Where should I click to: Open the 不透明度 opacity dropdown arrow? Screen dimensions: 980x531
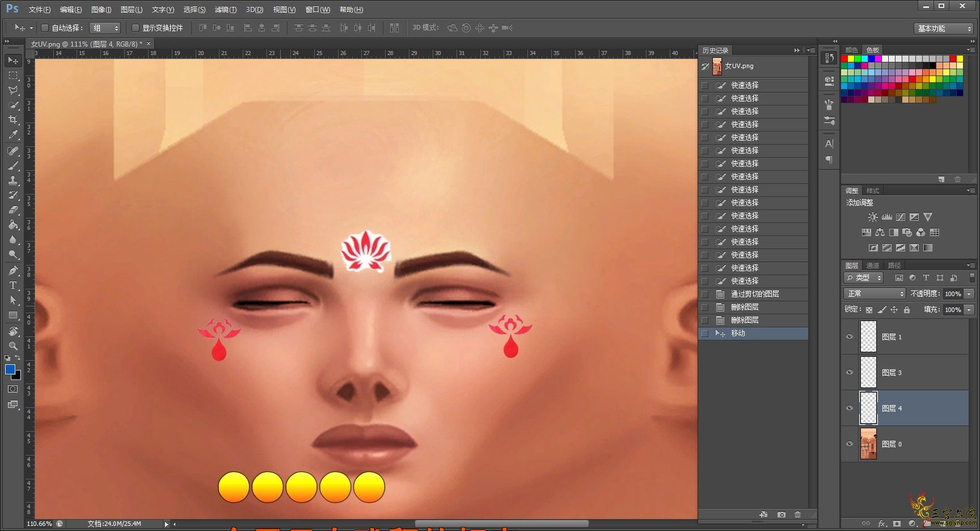coord(969,294)
